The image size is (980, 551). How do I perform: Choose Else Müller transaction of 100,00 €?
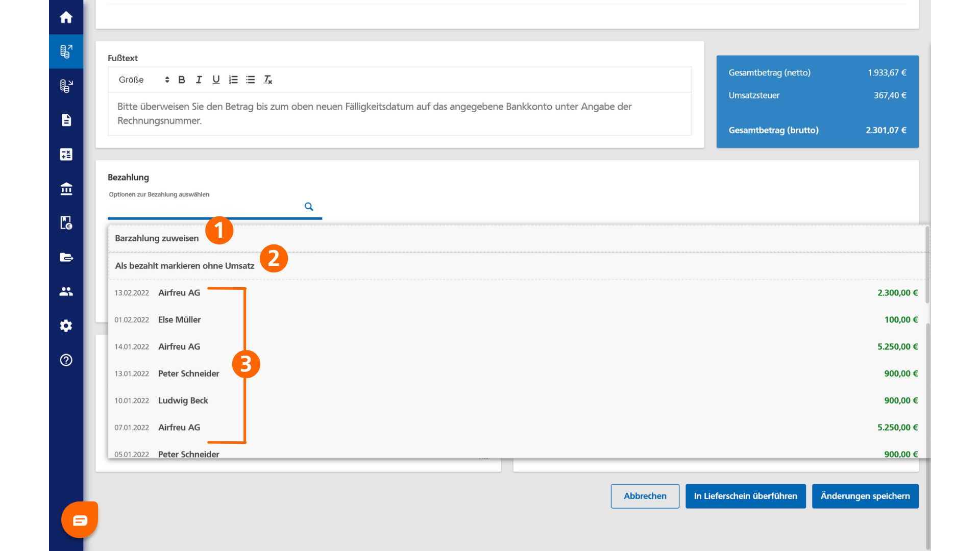pyautogui.click(x=517, y=320)
